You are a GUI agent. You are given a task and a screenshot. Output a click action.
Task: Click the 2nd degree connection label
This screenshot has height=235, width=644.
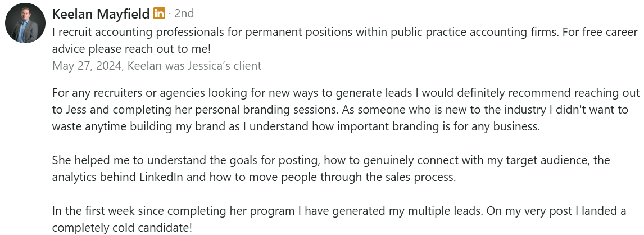[184, 13]
